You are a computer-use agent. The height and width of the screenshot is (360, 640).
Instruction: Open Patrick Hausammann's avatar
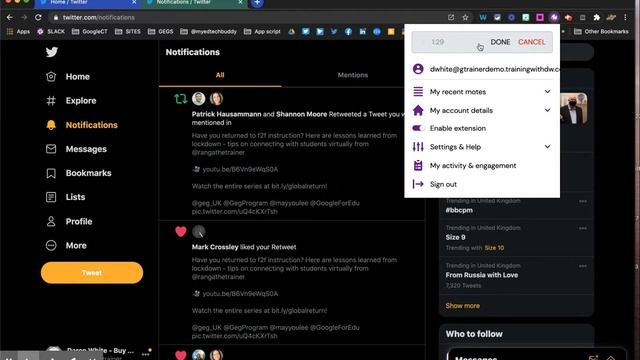click(x=199, y=98)
